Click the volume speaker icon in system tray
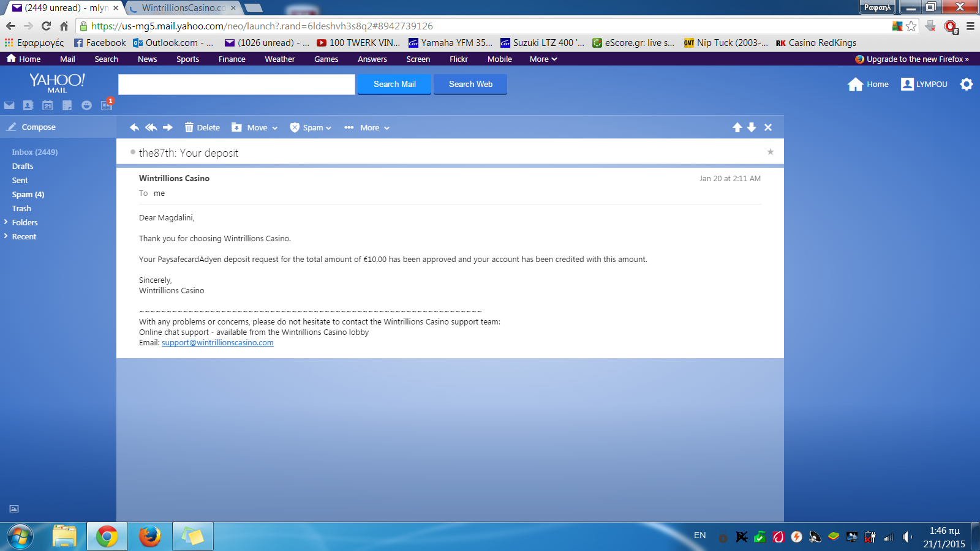 pos(907,537)
